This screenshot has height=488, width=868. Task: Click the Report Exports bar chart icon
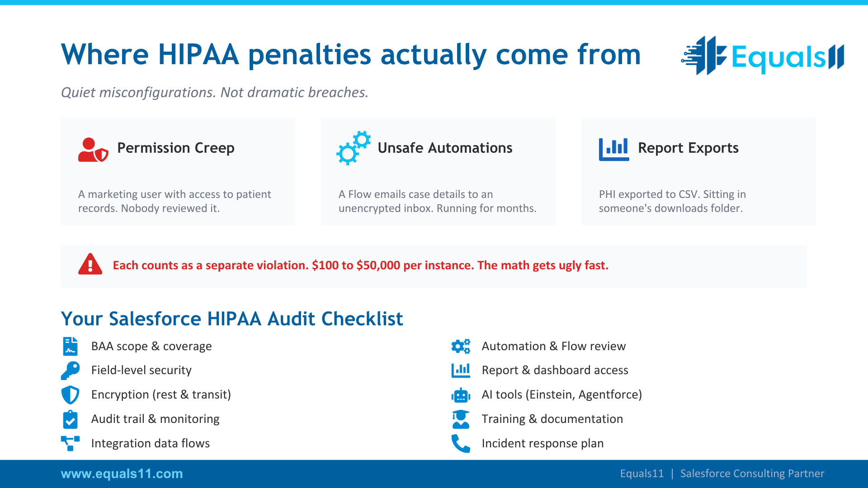(x=613, y=149)
